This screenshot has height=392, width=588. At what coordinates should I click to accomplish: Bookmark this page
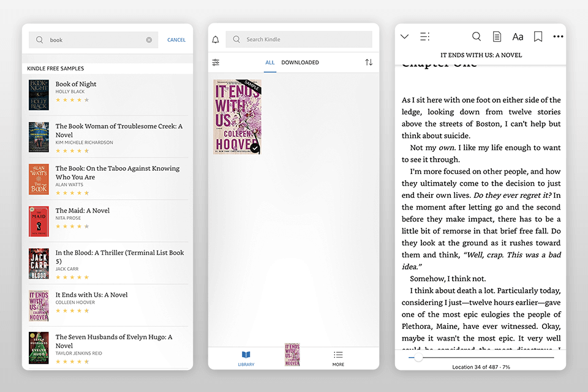(x=538, y=36)
